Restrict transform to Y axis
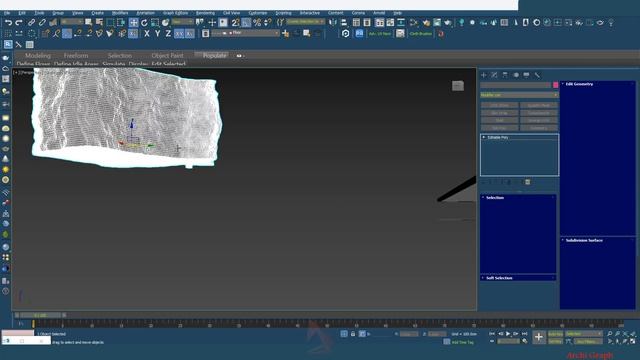Image resolution: width=640 pixels, height=360 pixels. [x=158, y=34]
